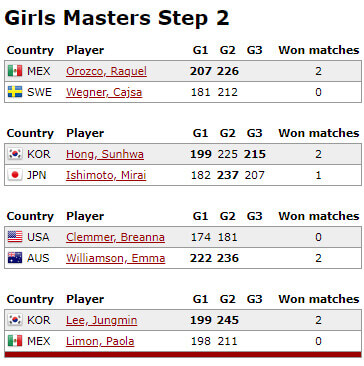Click Hong, Sunhwa's G3 score 215
The height and width of the screenshot is (366, 364).
[255, 154]
